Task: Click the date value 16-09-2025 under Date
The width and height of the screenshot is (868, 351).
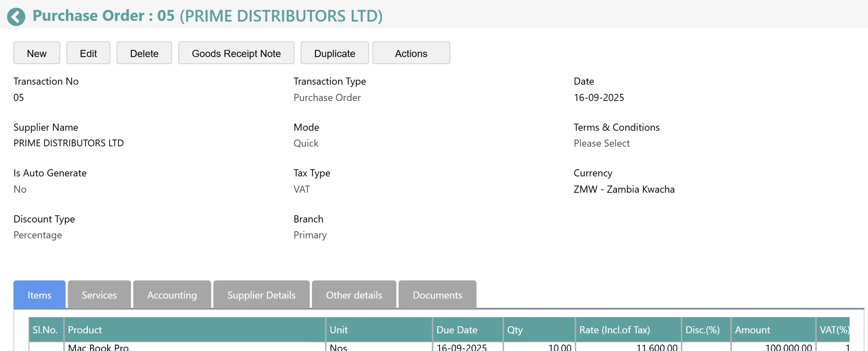Action: click(599, 97)
